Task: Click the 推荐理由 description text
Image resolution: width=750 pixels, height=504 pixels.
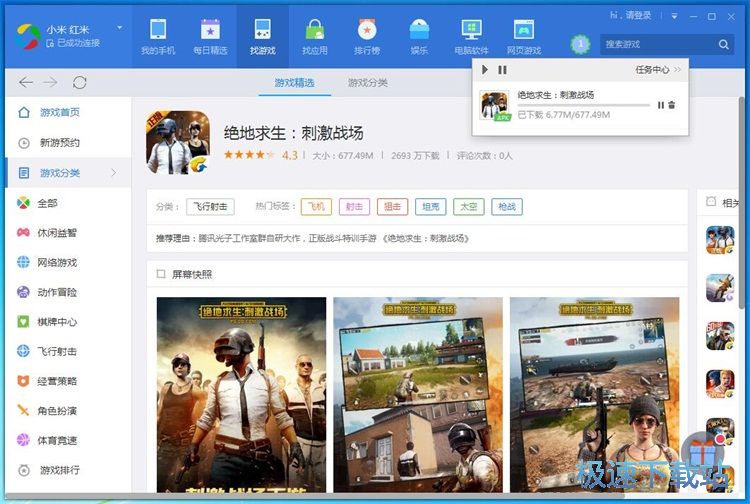Action: 312,238
